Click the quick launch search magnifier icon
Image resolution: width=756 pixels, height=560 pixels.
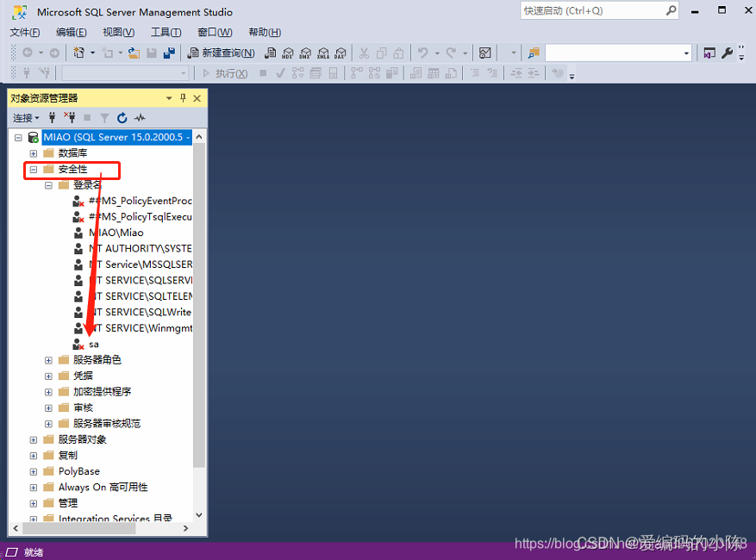tap(672, 10)
